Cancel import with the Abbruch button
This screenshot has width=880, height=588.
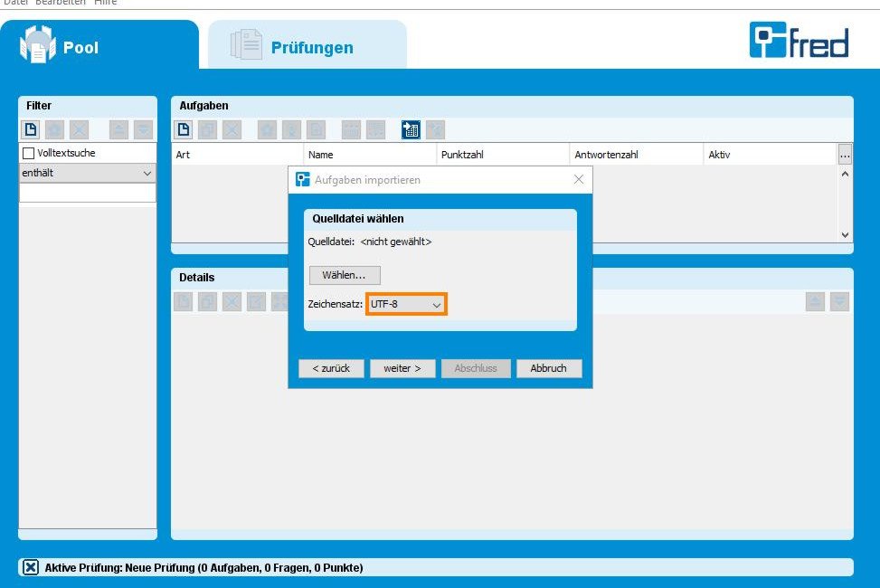click(x=549, y=368)
